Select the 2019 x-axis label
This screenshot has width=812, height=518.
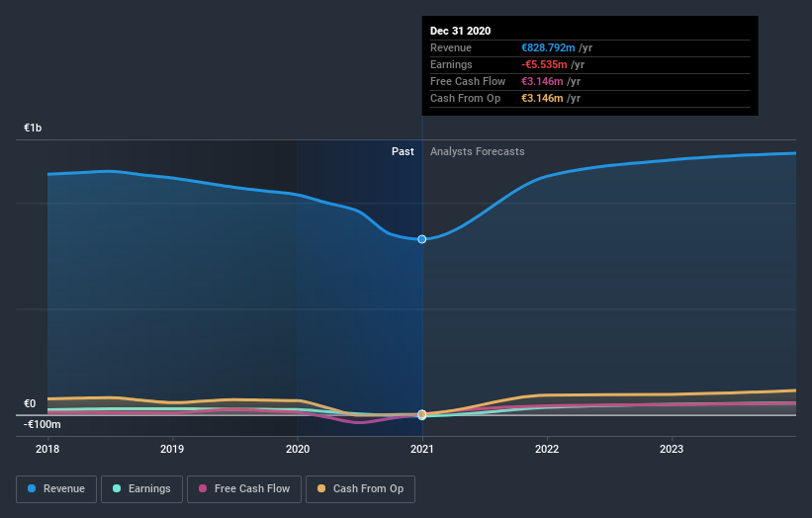[172, 449]
